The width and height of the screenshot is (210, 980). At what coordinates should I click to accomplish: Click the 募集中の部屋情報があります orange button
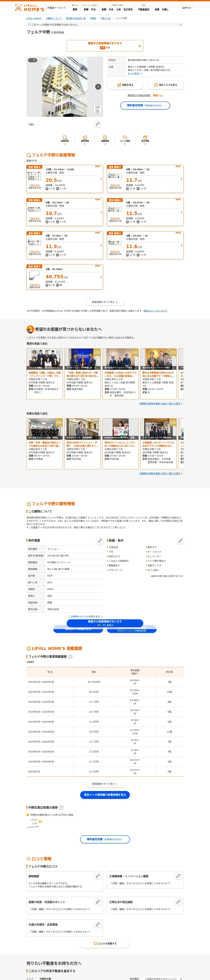105,46
